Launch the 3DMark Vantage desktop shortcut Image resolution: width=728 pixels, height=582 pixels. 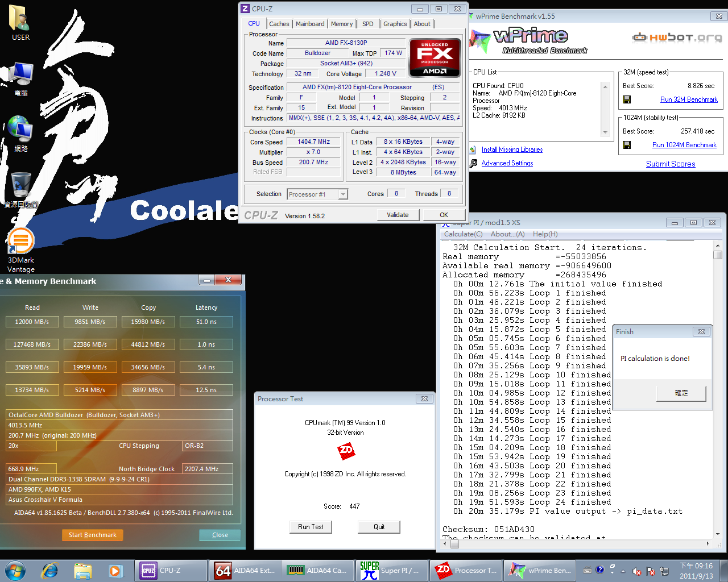click(x=21, y=251)
